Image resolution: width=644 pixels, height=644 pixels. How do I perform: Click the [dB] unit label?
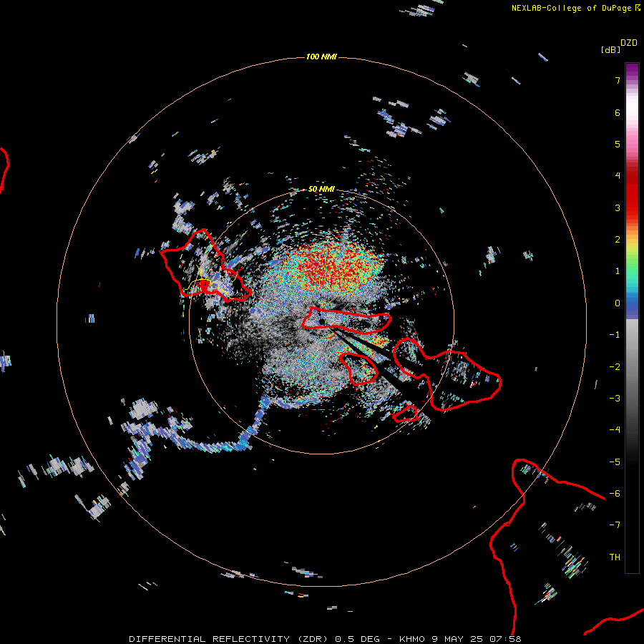610,49
